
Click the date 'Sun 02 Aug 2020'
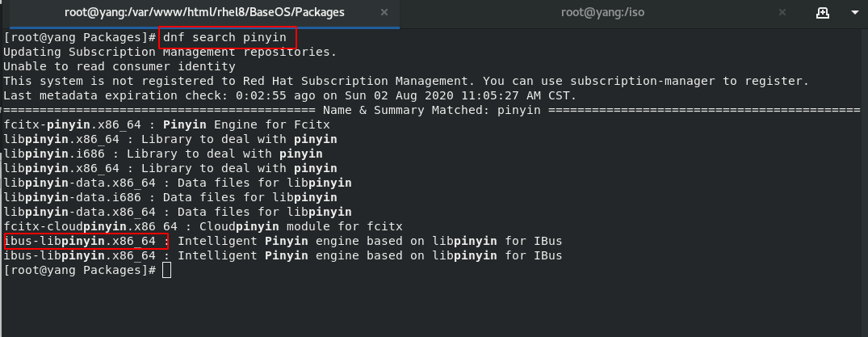(x=399, y=95)
